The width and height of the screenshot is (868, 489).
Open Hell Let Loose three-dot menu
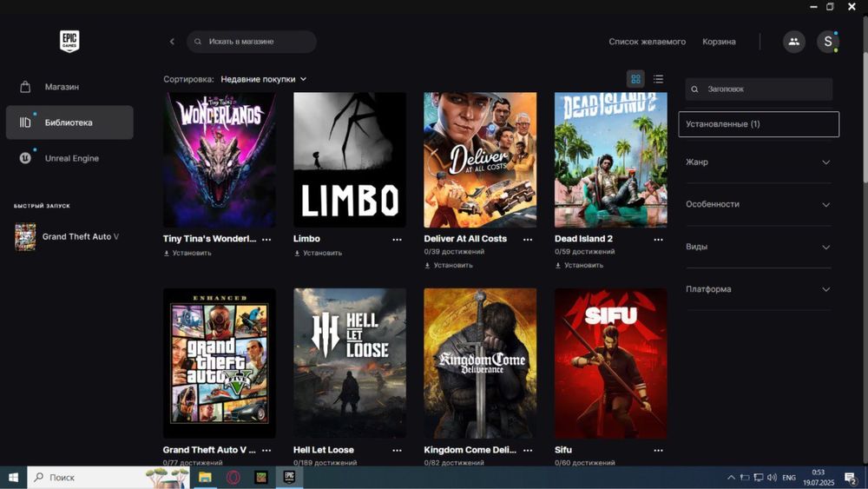tap(397, 450)
